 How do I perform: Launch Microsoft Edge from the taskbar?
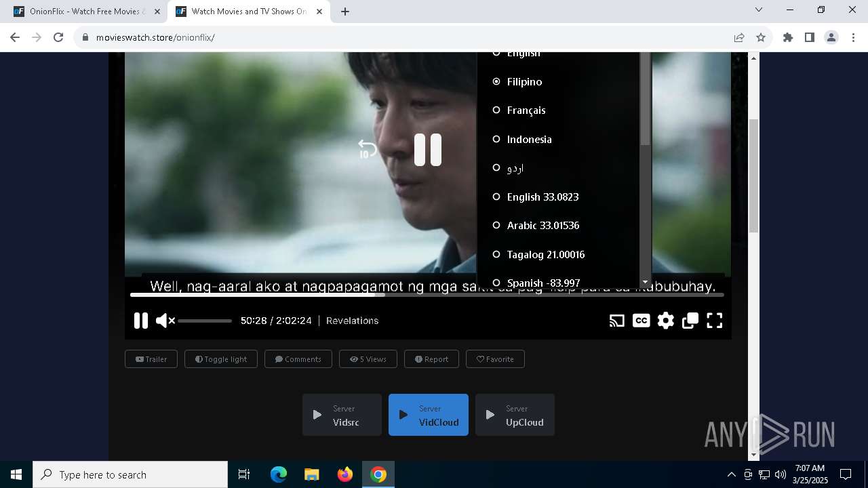[x=279, y=474]
